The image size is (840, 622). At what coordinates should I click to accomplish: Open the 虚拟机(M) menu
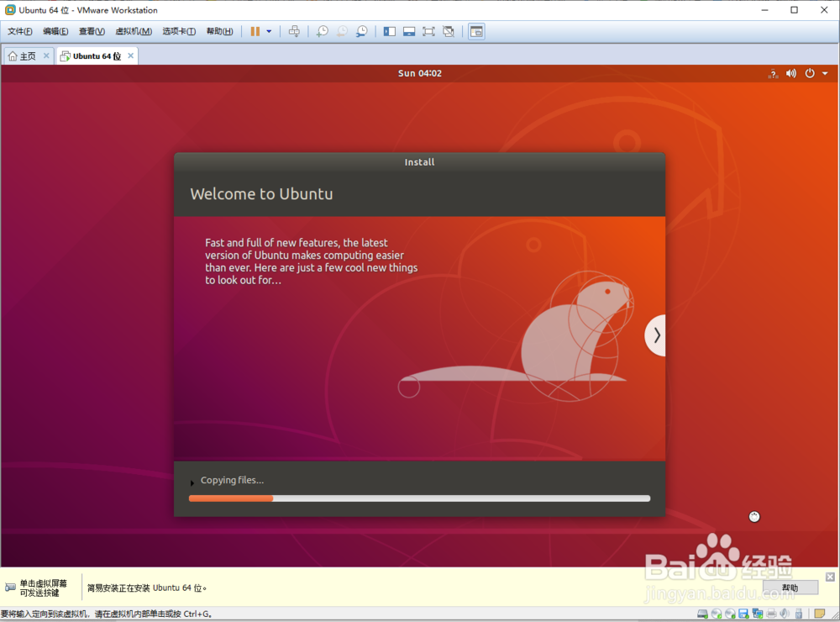coord(134,32)
